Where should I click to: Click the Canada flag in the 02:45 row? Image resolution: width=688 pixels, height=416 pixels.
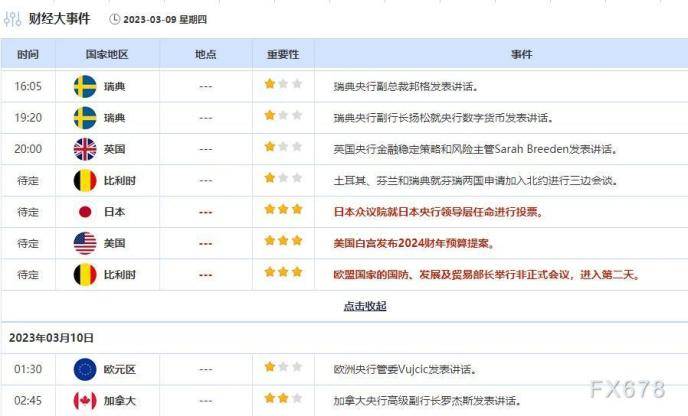(85, 401)
